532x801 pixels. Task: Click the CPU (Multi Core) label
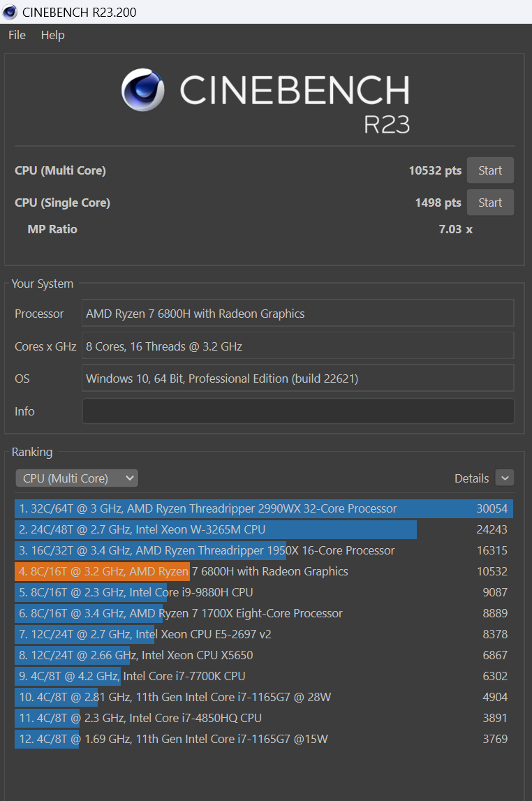tap(60, 170)
